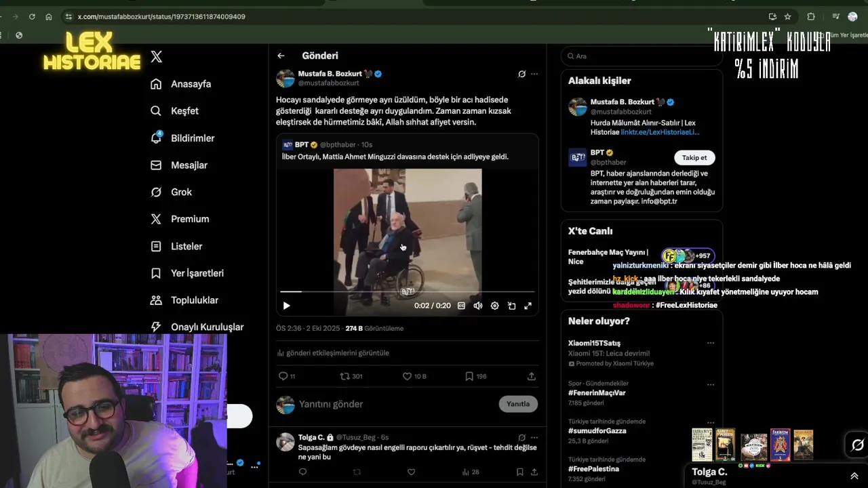Open Mesajlar inbox

(x=179, y=165)
